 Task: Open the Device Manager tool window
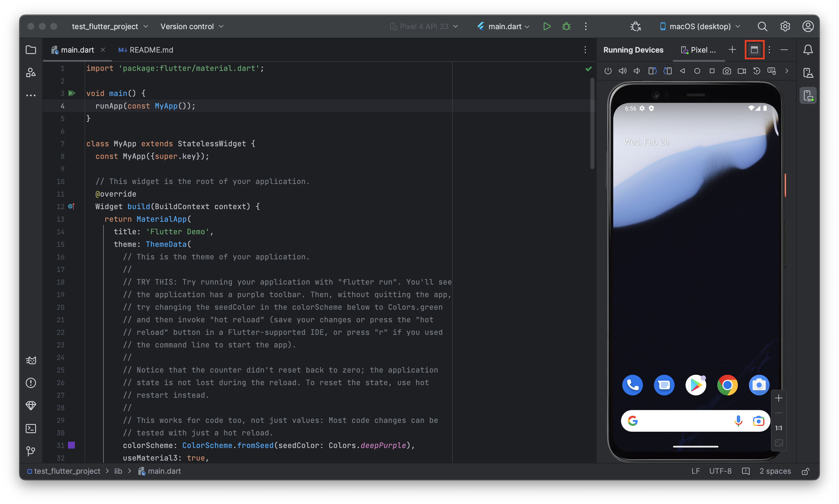[808, 73]
